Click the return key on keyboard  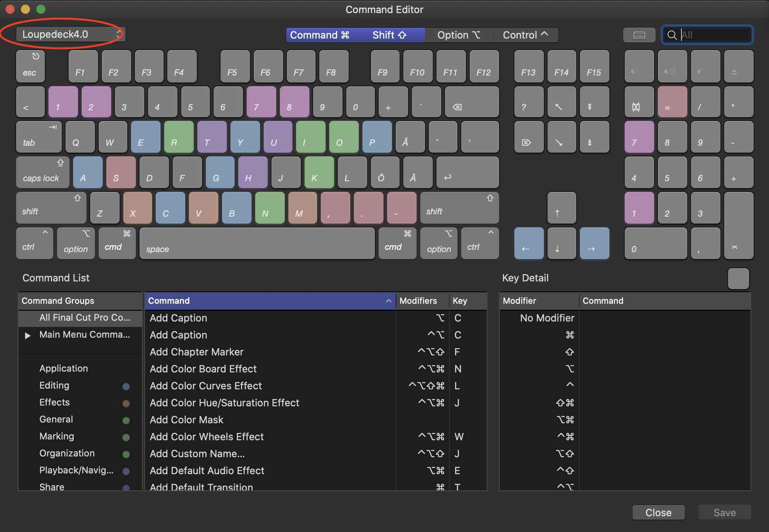pyautogui.click(x=467, y=172)
